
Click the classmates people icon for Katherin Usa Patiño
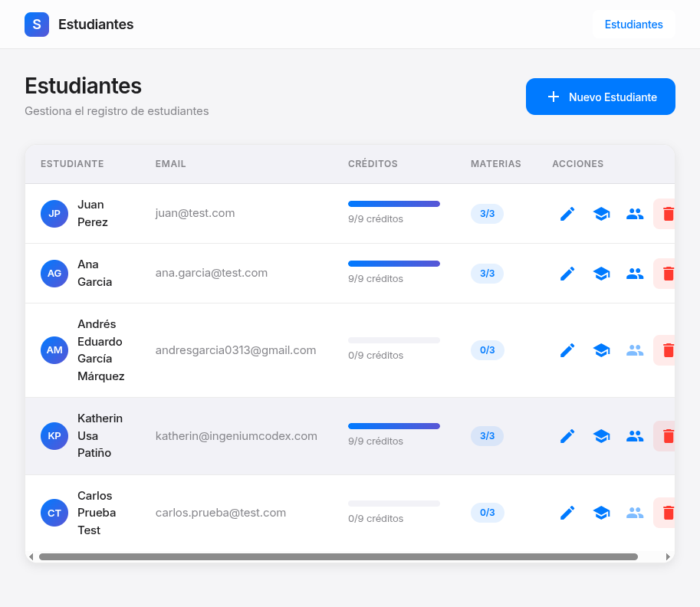(x=635, y=436)
